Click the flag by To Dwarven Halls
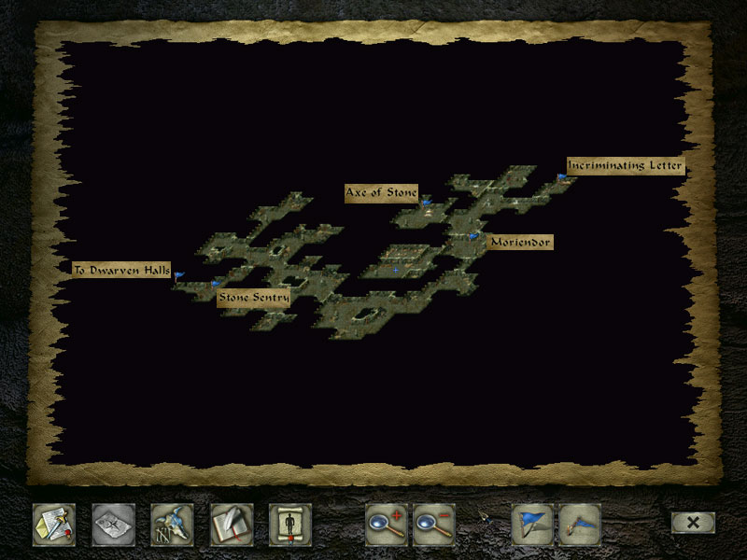The width and height of the screenshot is (747, 560). coord(178,275)
